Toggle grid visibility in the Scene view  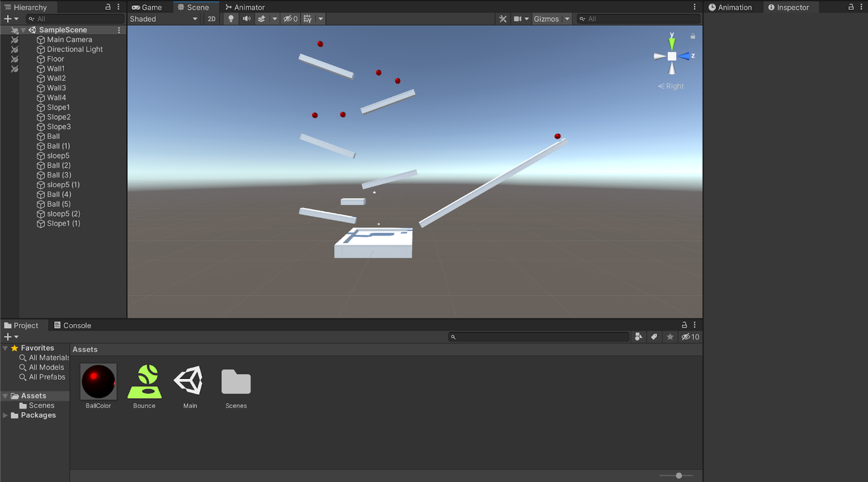click(x=308, y=19)
